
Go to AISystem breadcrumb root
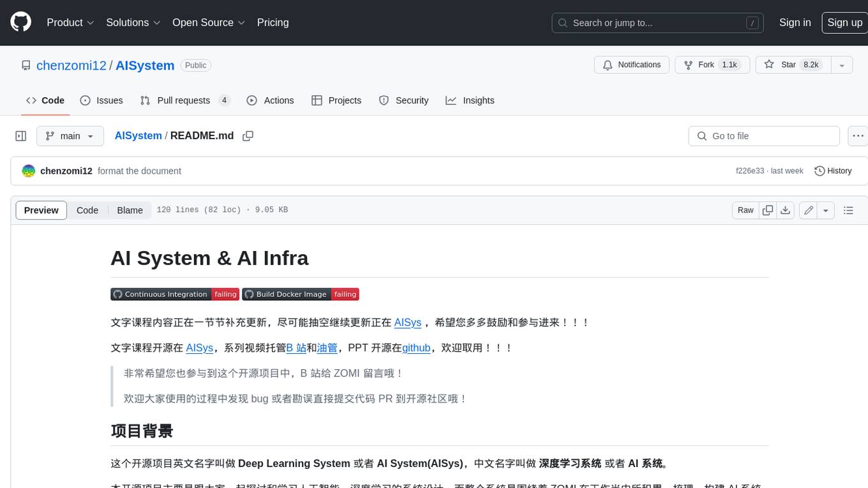(138, 136)
